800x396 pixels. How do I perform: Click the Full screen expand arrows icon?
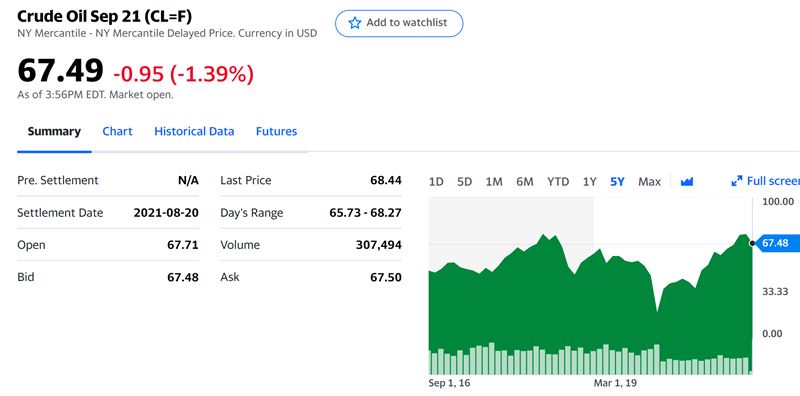coord(736,181)
